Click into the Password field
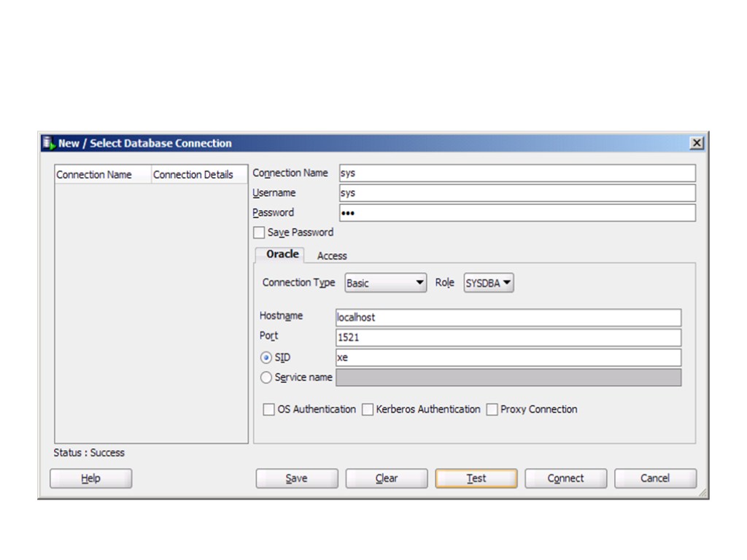 tap(517, 213)
